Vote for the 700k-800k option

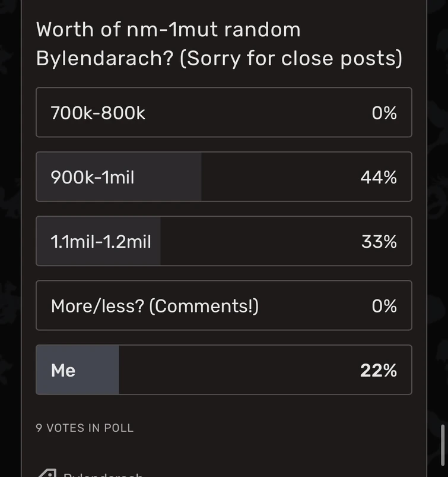pyautogui.click(x=98, y=113)
